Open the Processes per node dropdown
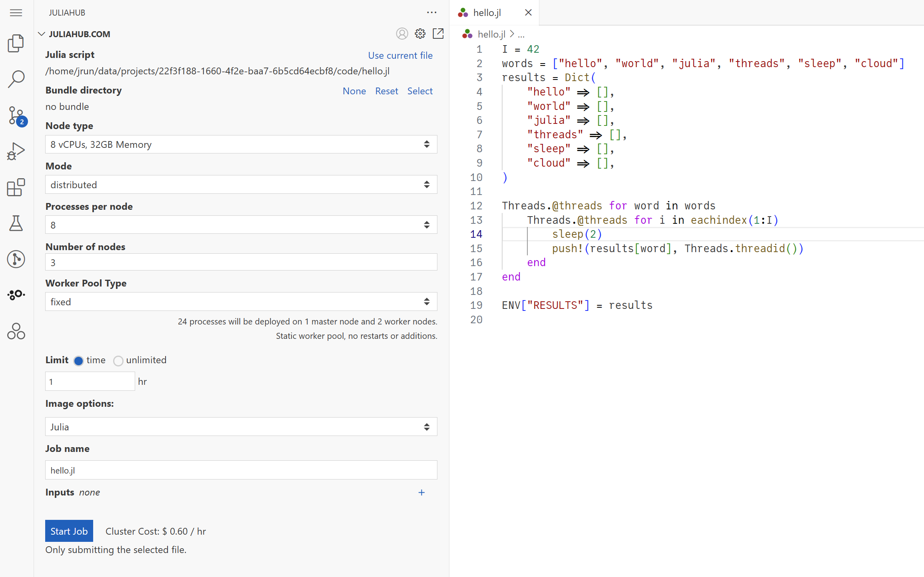 click(241, 225)
